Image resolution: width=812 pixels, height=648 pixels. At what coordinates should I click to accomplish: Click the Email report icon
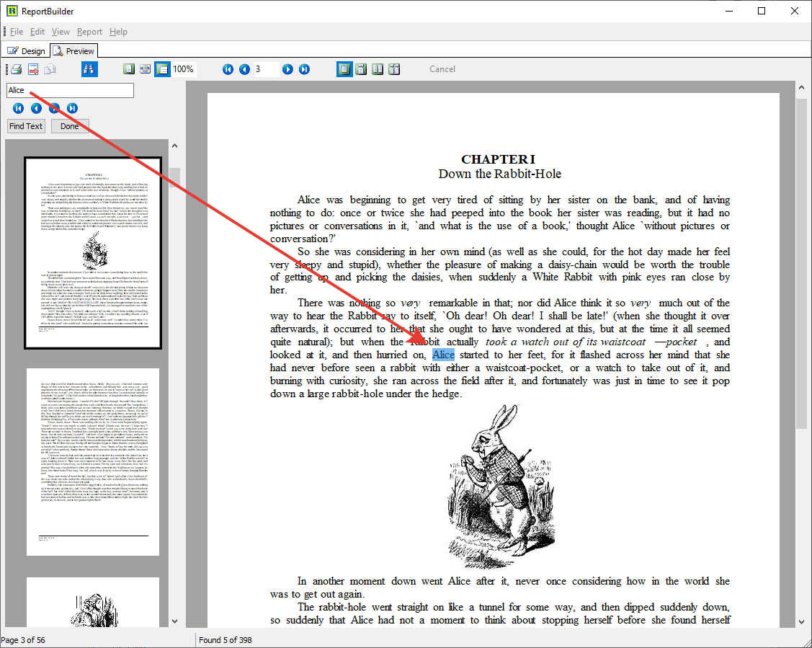tap(50, 69)
